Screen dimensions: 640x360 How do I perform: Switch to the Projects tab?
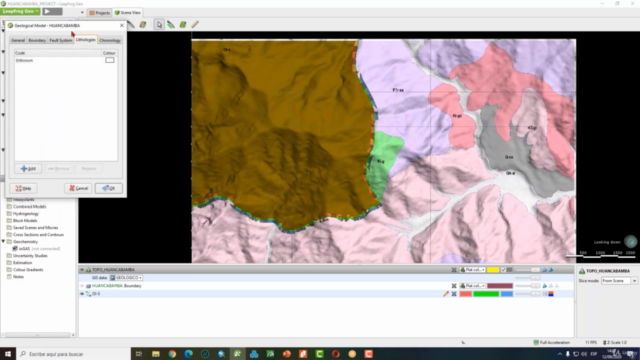[x=100, y=13]
